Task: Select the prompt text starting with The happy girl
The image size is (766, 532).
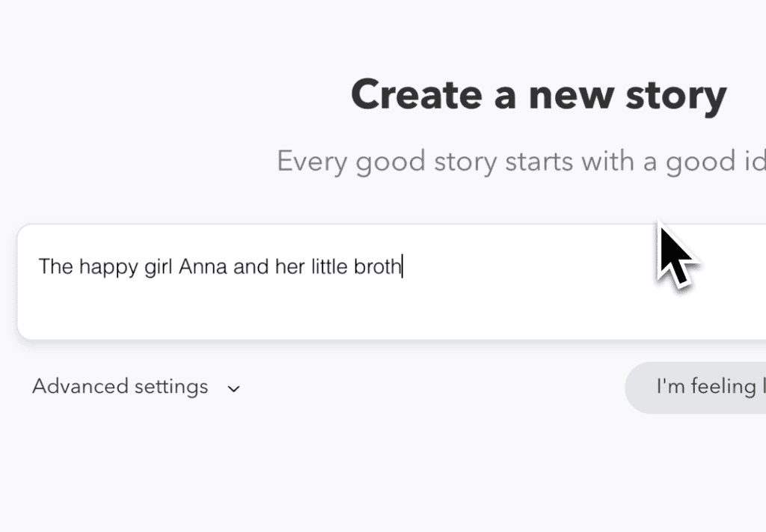Action: click(x=221, y=266)
